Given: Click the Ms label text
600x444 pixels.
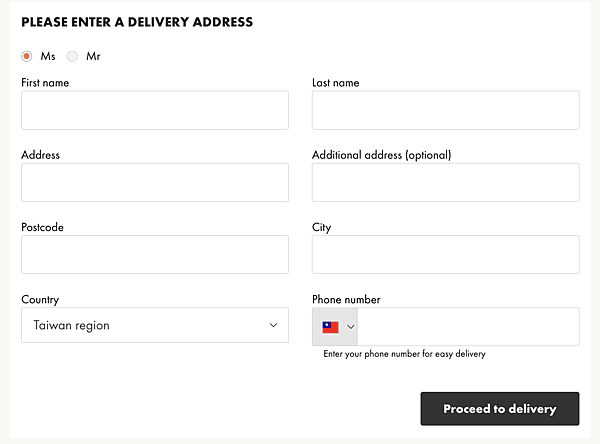Looking at the screenshot, I should click(48, 56).
